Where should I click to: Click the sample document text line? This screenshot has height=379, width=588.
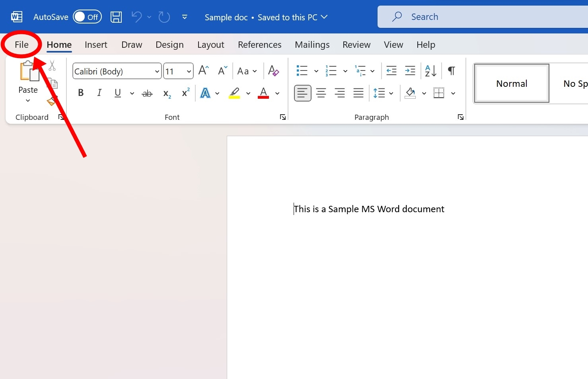(x=369, y=209)
